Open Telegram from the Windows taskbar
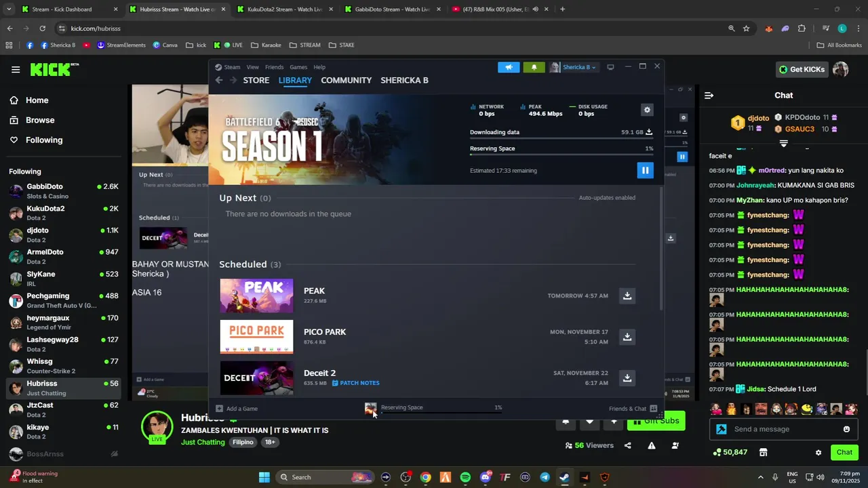 (x=545, y=477)
